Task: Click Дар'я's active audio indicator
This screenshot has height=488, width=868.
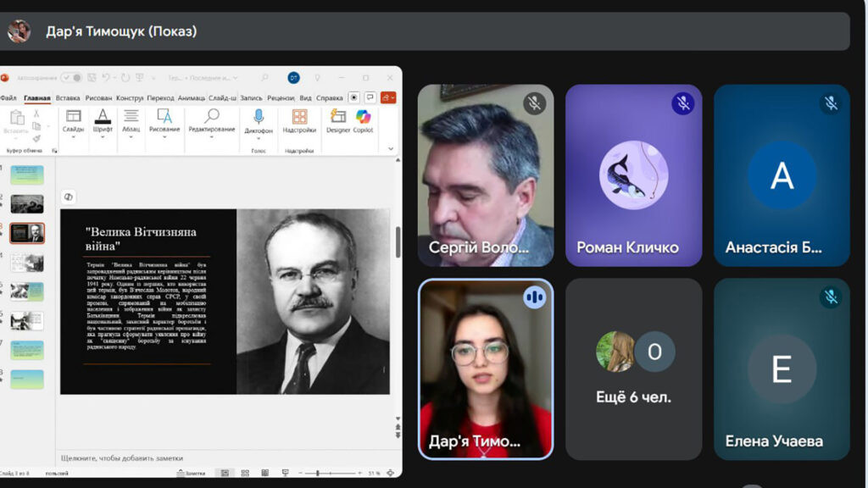Action: click(x=534, y=297)
